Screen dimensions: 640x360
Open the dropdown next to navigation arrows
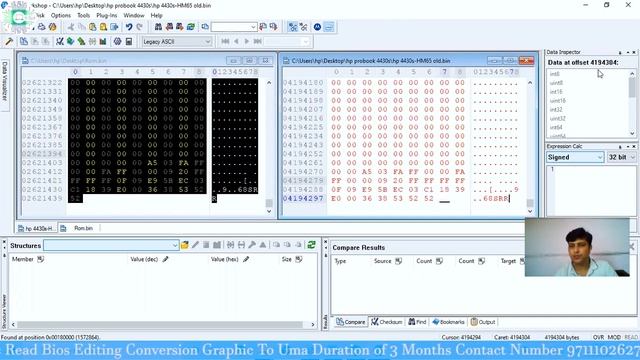[287, 42]
